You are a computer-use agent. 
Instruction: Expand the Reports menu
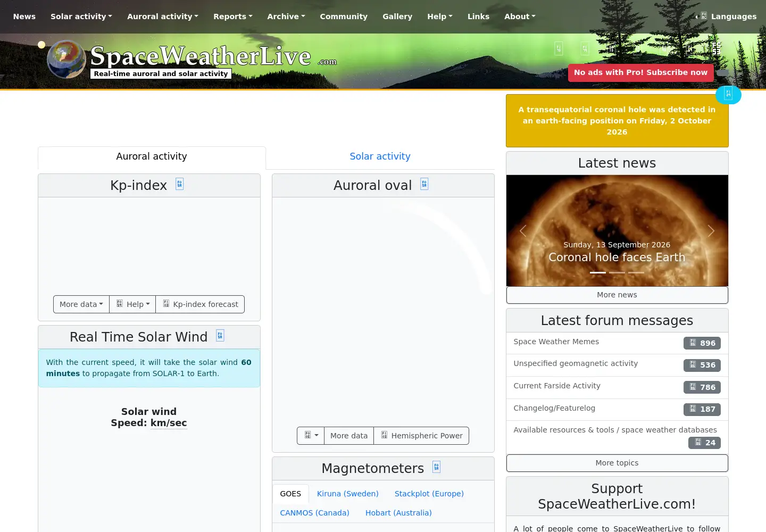(x=233, y=16)
